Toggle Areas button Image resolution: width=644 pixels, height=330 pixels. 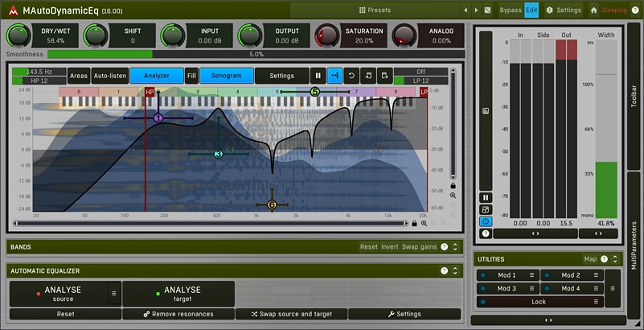(x=79, y=76)
